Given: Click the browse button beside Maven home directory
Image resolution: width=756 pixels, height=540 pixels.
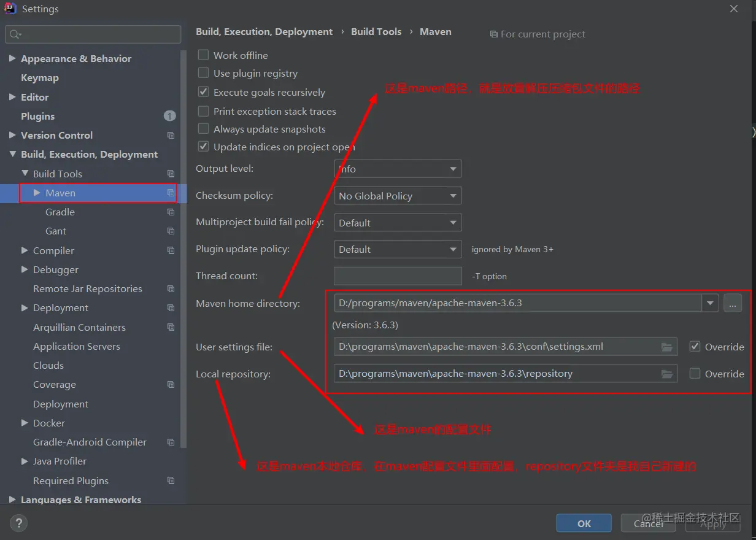Looking at the screenshot, I should [x=733, y=303].
